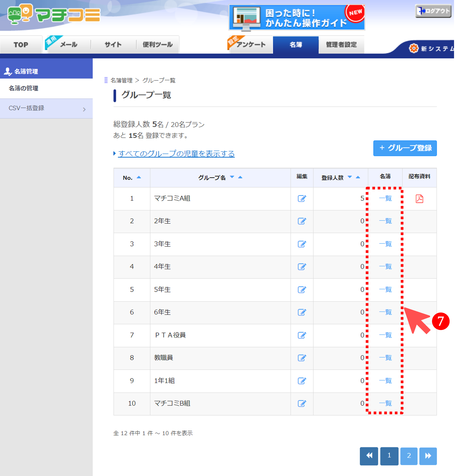Open 一覧 link for 5年生
This screenshot has width=460, height=476.
tap(385, 289)
